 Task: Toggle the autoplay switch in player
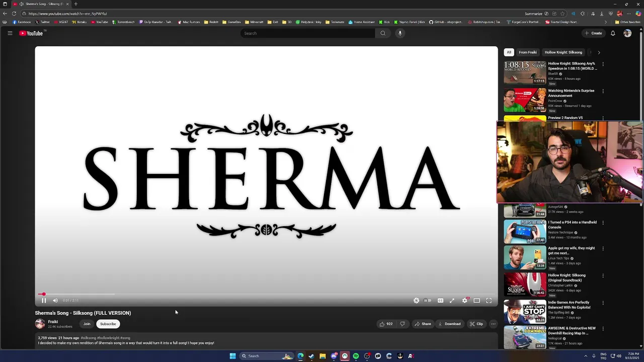[x=428, y=301]
